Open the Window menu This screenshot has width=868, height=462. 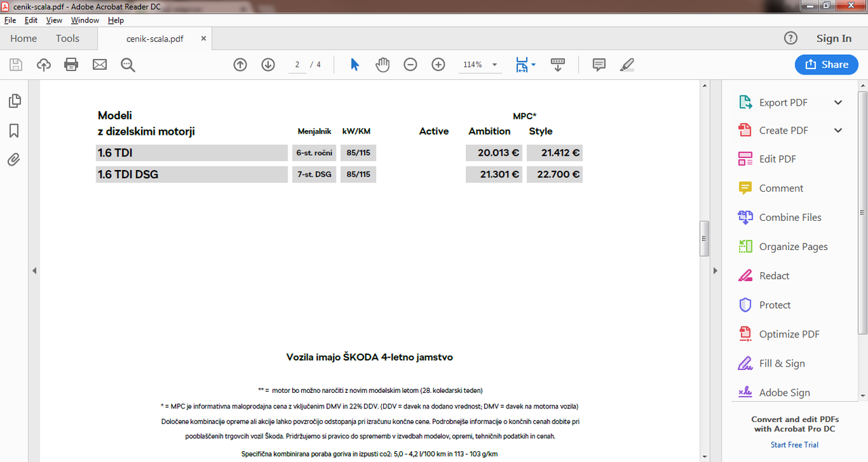coord(85,20)
